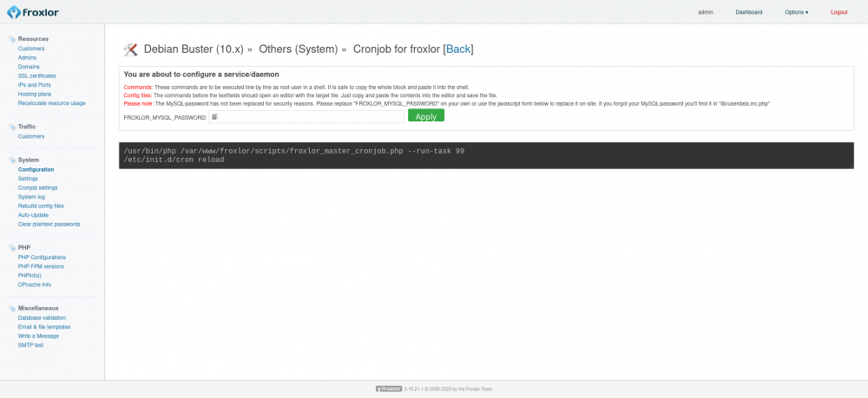This screenshot has width=868, height=398.
Task: Open Email & file templates
Action: 43,327
